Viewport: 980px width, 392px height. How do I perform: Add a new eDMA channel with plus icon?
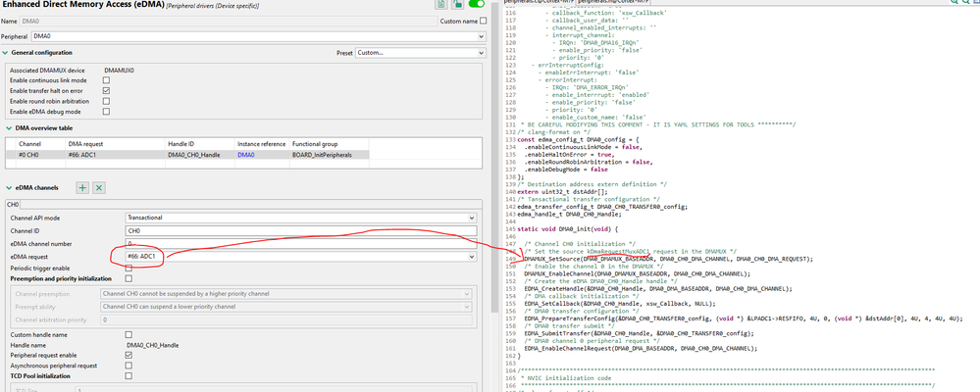click(x=81, y=187)
